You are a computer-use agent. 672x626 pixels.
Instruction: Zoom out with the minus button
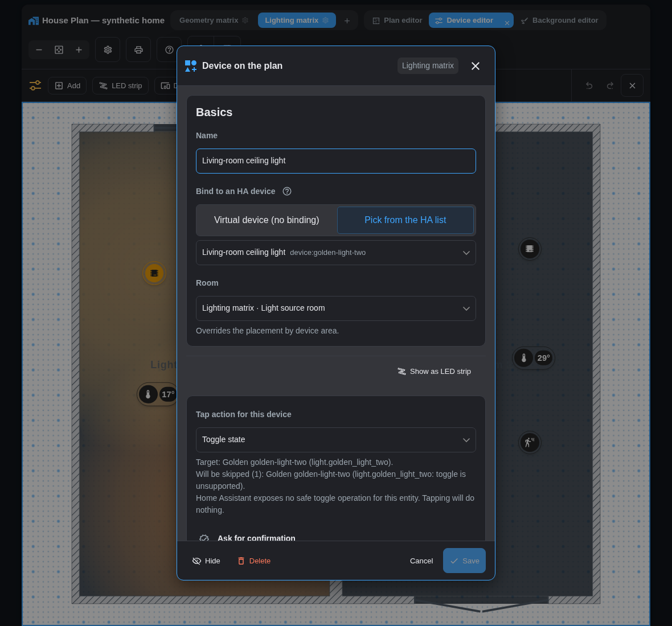point(39,50)
